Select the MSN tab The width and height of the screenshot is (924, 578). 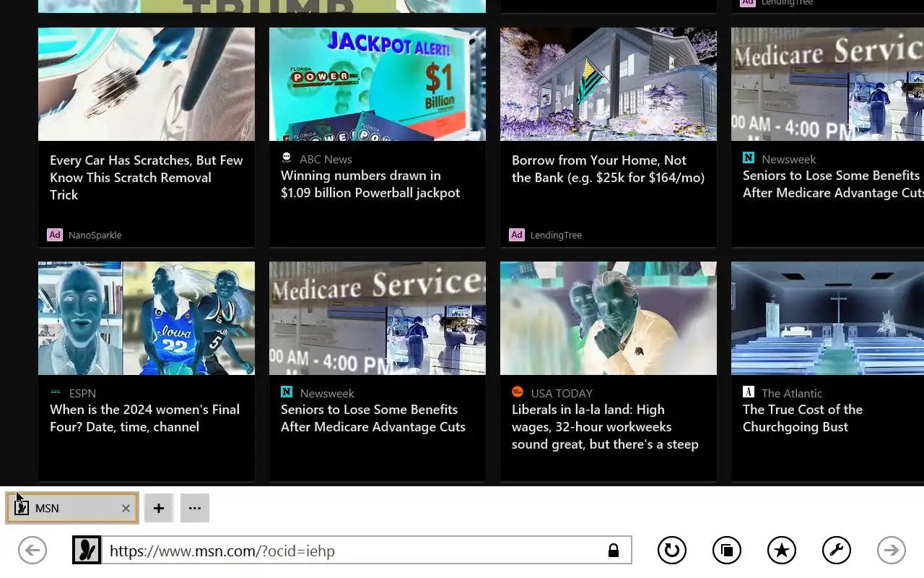pyautogui.click(x=72, y=509)
